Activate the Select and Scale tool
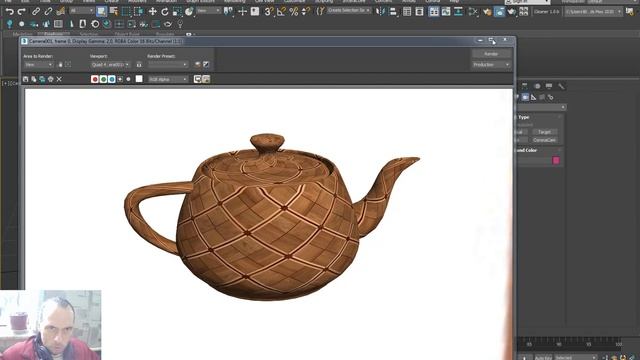 tap(177, 11)
